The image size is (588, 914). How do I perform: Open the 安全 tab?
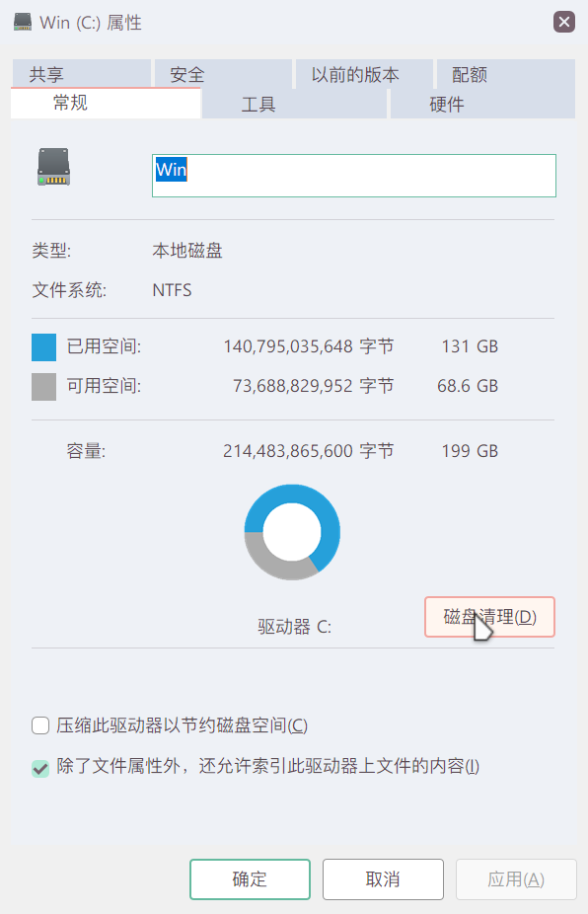[223, 74]
